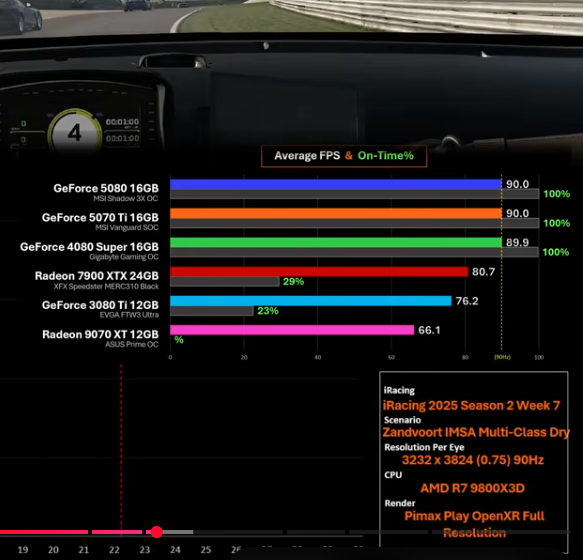Click the '24' tick on the lower timeline axis
Viewport: 583px width, 560px height.
(175, 550)
